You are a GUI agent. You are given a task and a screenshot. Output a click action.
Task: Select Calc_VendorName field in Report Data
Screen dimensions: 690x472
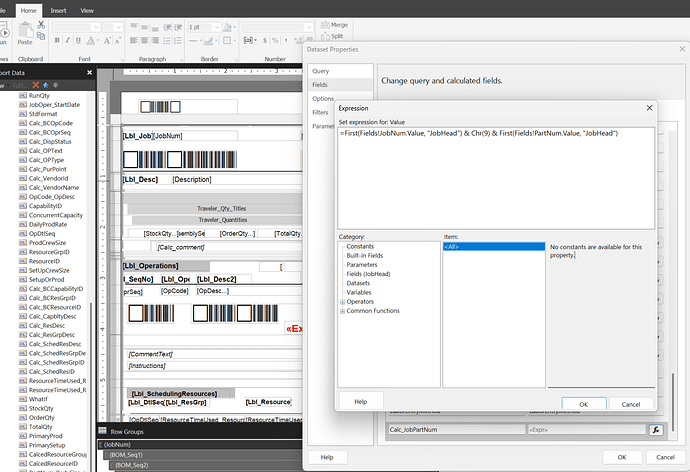coord(54,187)
